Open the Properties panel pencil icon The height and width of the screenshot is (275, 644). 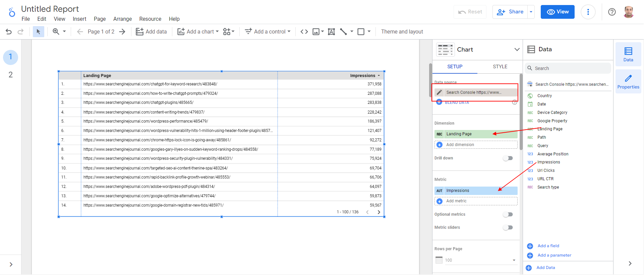pos(628,82)
